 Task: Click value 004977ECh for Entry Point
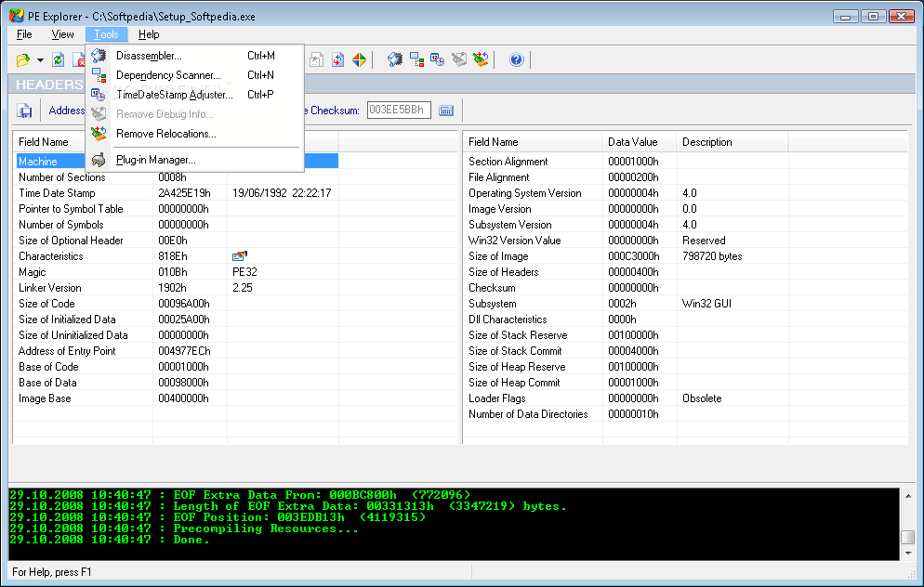184,351
